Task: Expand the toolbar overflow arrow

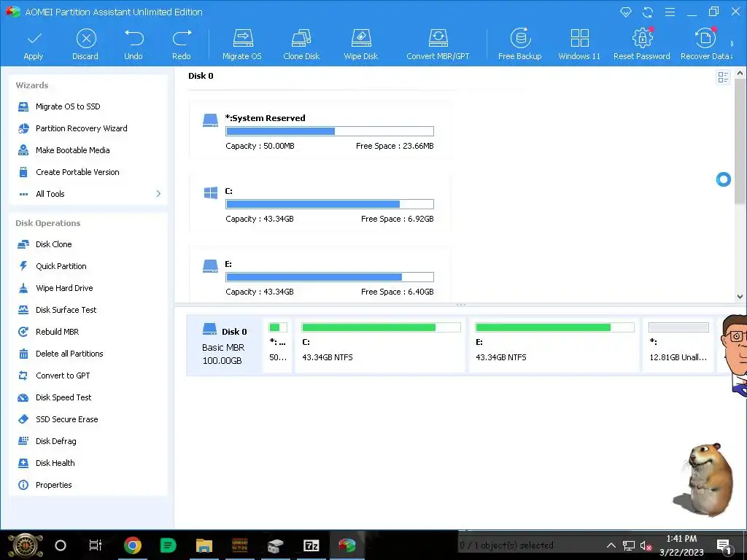Action: tap(732, 44)
